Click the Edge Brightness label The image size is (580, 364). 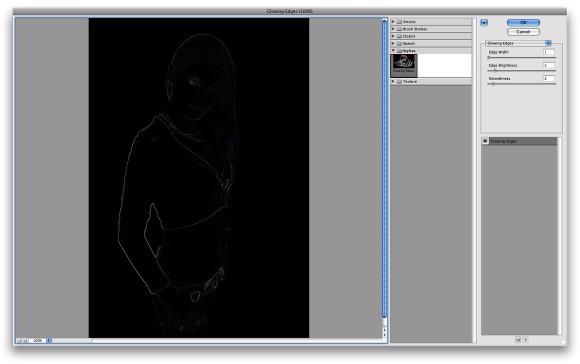(x=503, y=65)
